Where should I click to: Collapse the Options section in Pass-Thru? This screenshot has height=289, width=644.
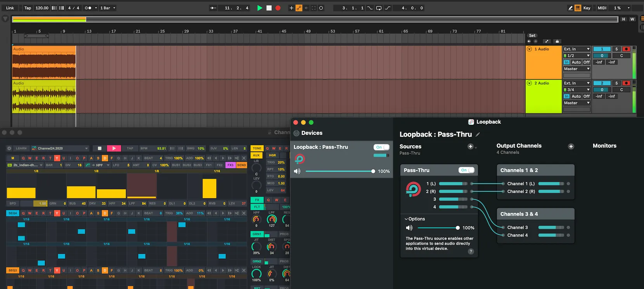[x=415, y=219]
